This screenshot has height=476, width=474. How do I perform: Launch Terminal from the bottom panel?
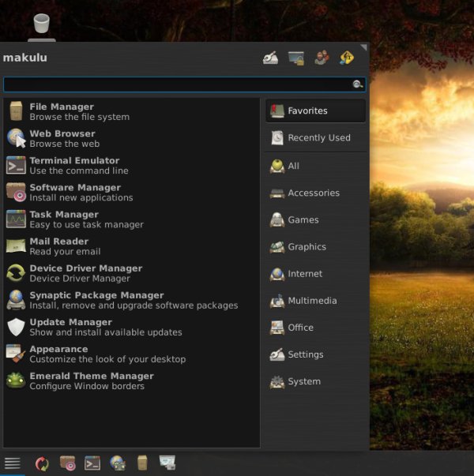[92, 463]
